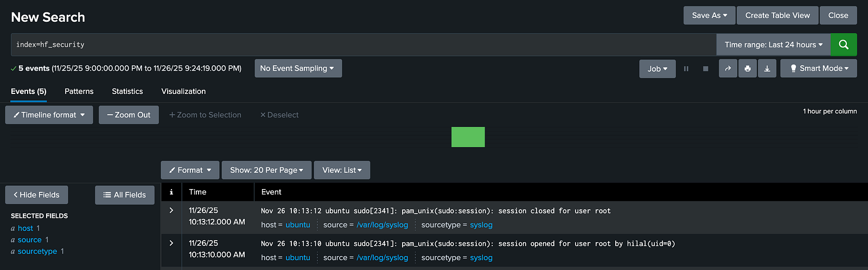Image resolution: width=868 pixels, height=270 pixels.
Task: Switch to the Patterns tab
Action: pyautogui.click(x=79, y=91)
